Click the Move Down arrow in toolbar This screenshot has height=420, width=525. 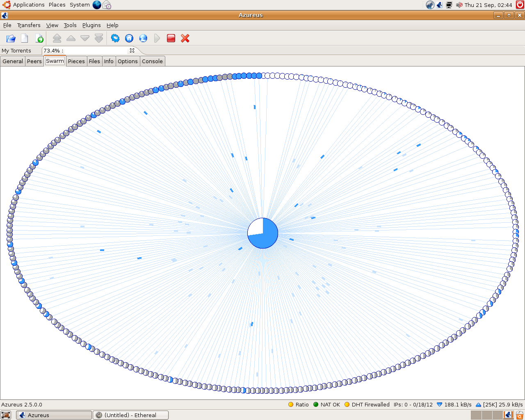click(85, 39)
